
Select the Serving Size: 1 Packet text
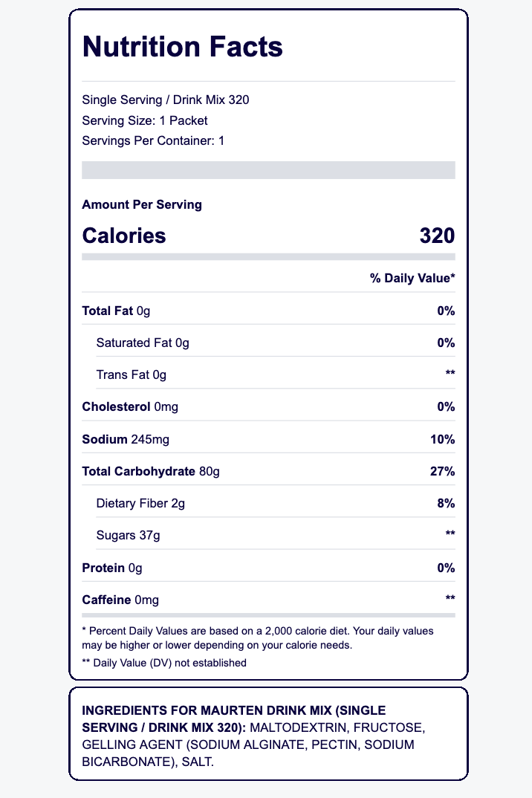point(145,120)
